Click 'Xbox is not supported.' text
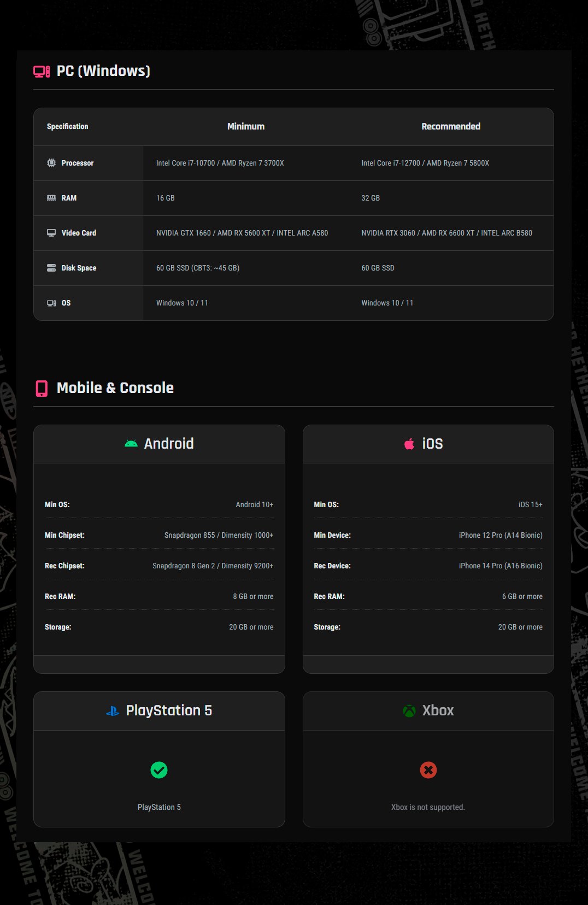Screen dimensions: 588x905 (x=428, y=807)
